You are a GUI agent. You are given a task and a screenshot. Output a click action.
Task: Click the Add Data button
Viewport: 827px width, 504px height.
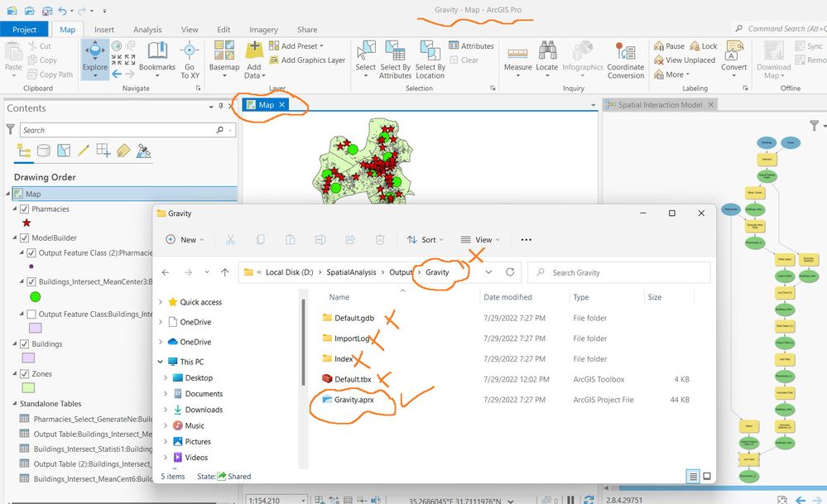(254, 59)
